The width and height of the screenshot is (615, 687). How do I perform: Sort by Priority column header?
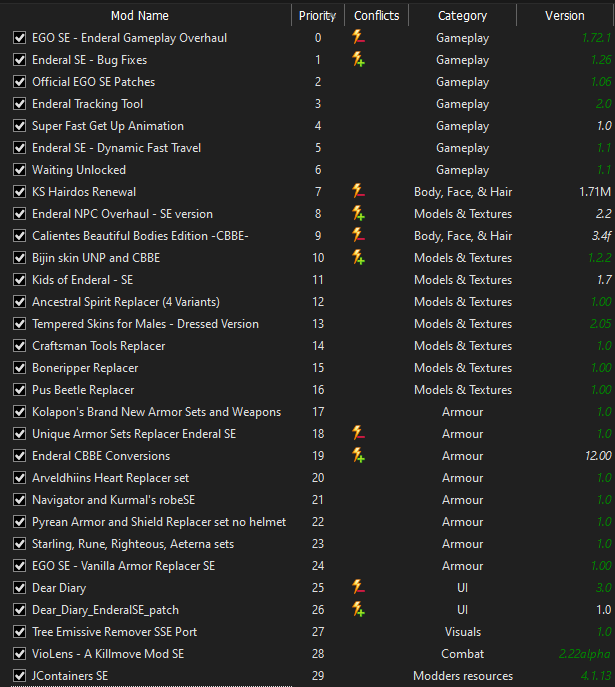(318, 16)
